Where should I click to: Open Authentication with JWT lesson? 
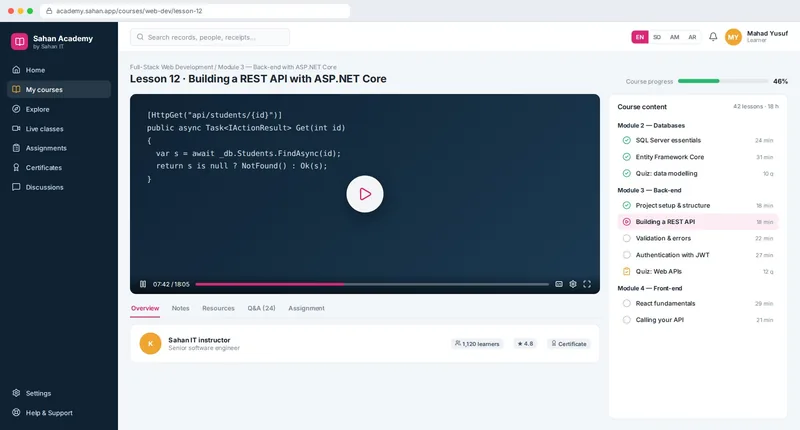point(698,255)
